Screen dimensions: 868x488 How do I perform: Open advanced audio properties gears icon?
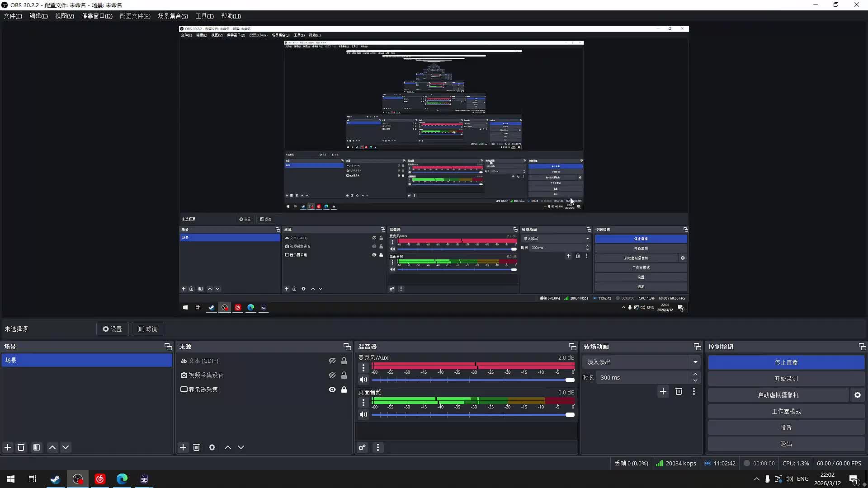coord(362,447)
